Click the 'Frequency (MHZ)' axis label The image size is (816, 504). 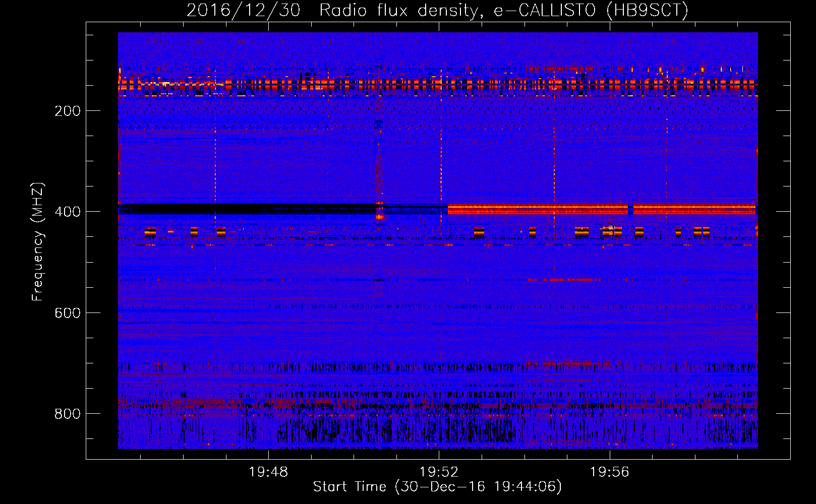(x=38, y=242)
